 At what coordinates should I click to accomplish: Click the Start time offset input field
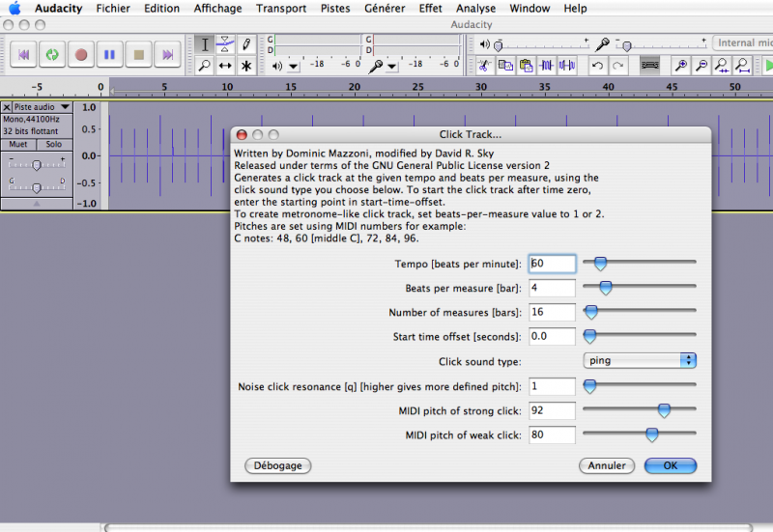pyautogui.click(x=552, y=336)
